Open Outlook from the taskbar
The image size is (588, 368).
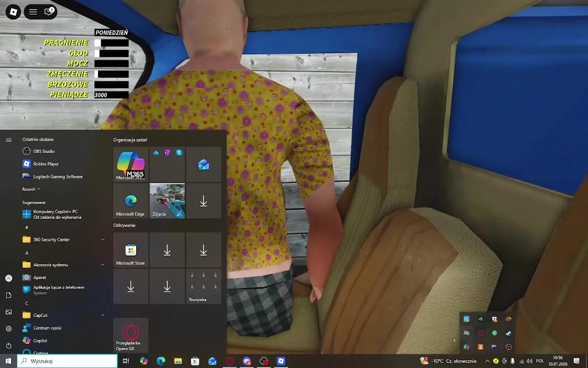212,361
